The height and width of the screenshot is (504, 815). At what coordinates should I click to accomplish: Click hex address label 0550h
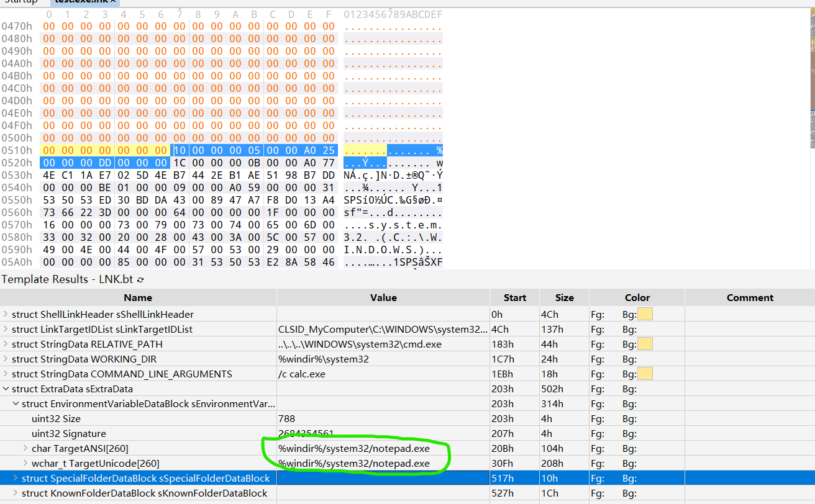(x=17, y=200)
